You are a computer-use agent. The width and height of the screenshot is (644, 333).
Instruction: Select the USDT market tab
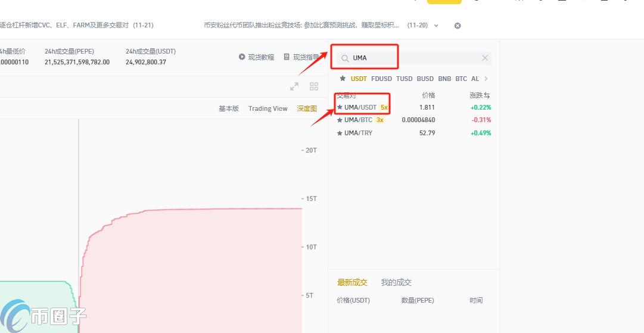[x=359, y=79]
